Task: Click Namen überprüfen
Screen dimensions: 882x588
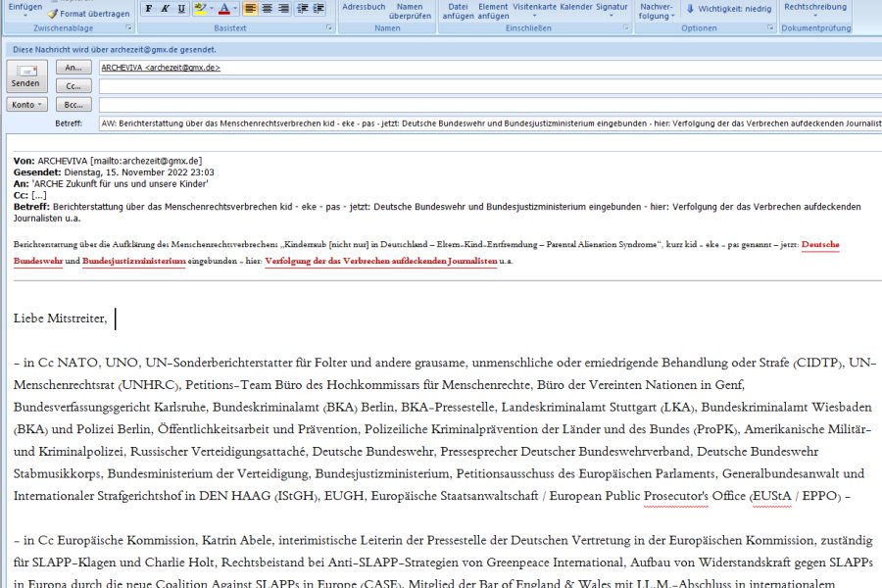Action: (x=410, y=11)
